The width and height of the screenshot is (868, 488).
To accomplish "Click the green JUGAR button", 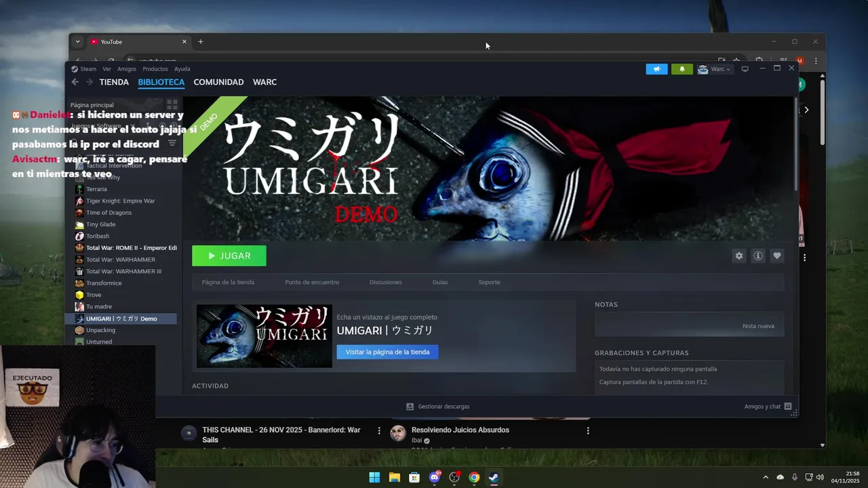I will (229, 256).
